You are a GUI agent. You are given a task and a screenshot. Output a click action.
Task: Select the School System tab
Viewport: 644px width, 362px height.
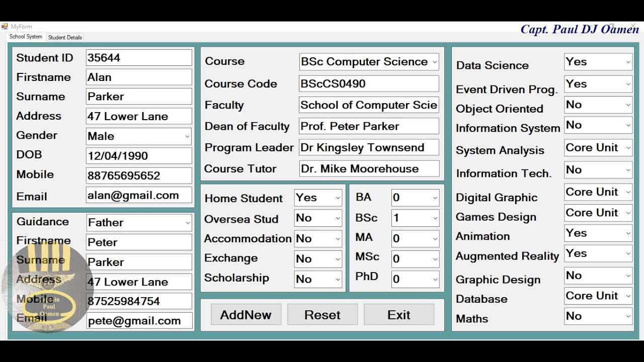26,37
